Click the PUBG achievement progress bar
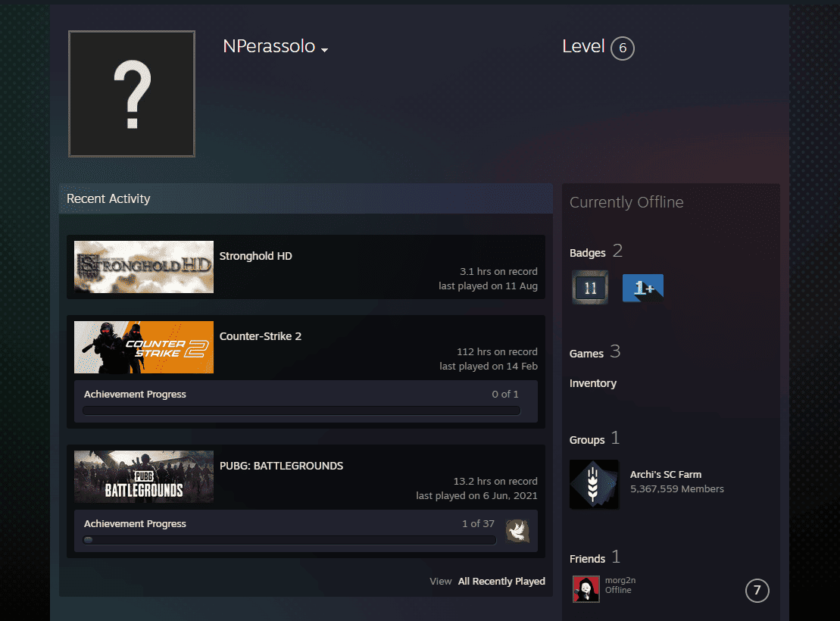 point(289,540)
